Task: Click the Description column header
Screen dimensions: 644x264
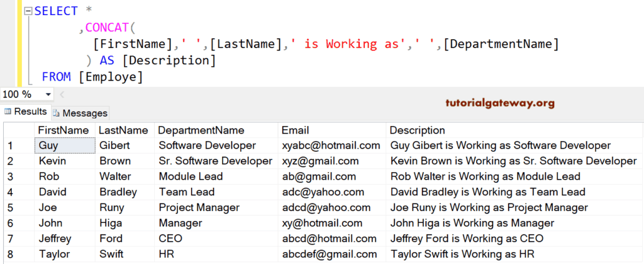Action: click(x=418, y=130)
